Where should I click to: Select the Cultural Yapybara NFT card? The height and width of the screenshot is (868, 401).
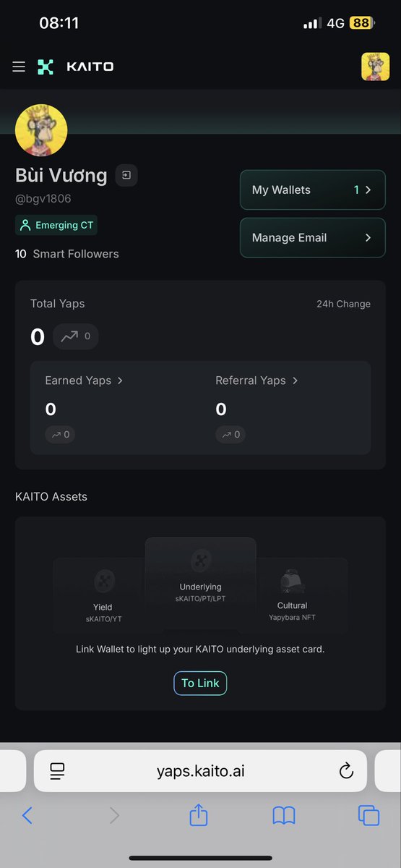[293, 595]
